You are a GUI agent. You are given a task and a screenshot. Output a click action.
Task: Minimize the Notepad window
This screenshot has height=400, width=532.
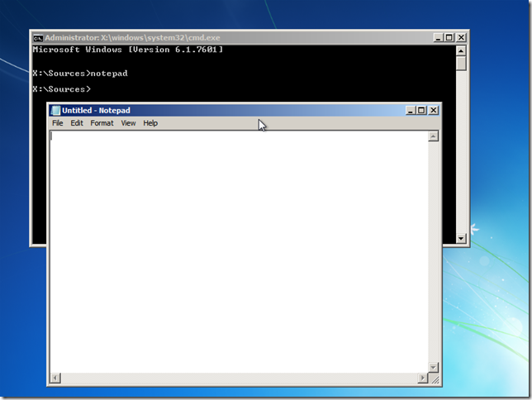pos(411,111)
